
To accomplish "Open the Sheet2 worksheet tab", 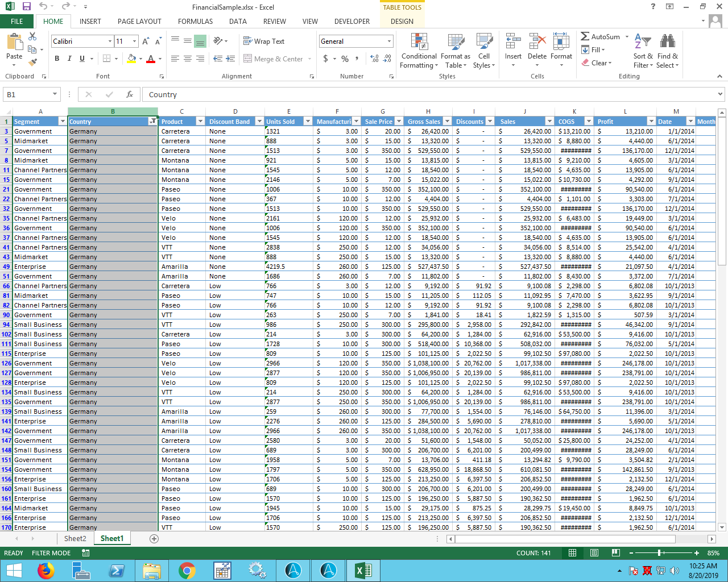I will point(75,539).
